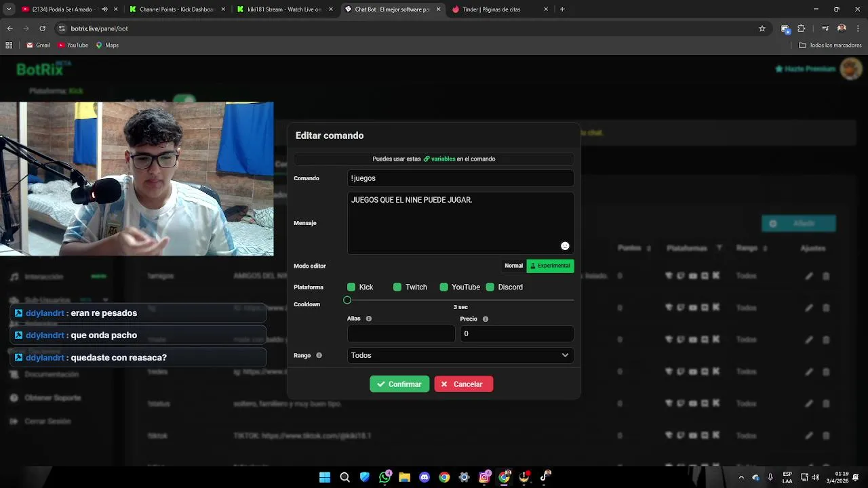Screen dimensions: 868x488
Task: Reload the botrix.live page
Action: [x=42, y=28]
